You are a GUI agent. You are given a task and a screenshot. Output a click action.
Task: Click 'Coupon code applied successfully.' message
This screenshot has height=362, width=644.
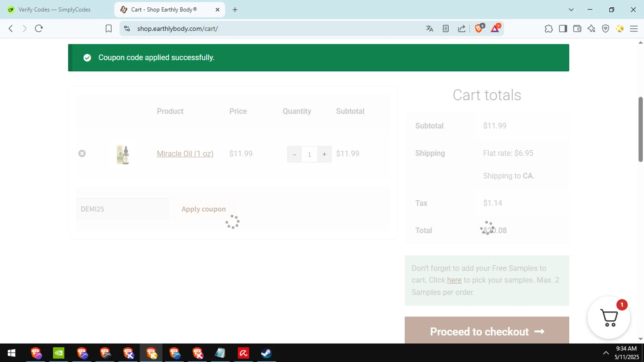click(x=156, y=58)
